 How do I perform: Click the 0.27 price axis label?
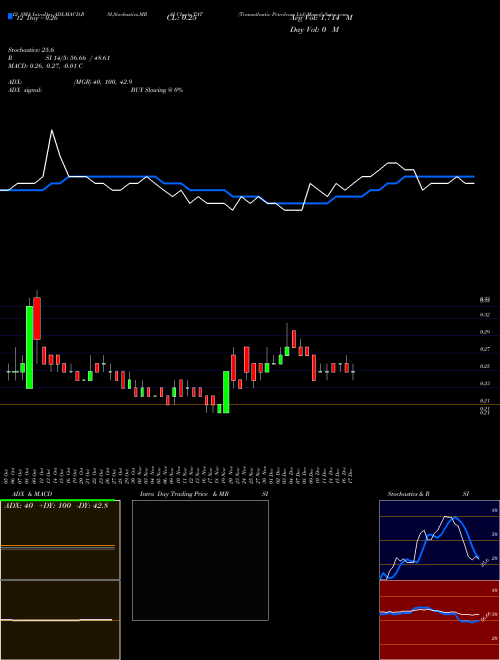(x=484, y=349)
